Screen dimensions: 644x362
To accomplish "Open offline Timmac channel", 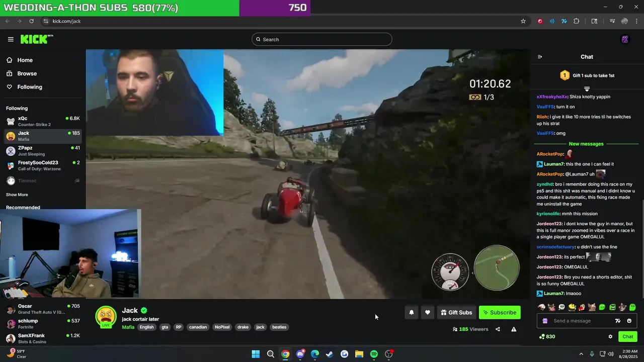I will point(43,180).
